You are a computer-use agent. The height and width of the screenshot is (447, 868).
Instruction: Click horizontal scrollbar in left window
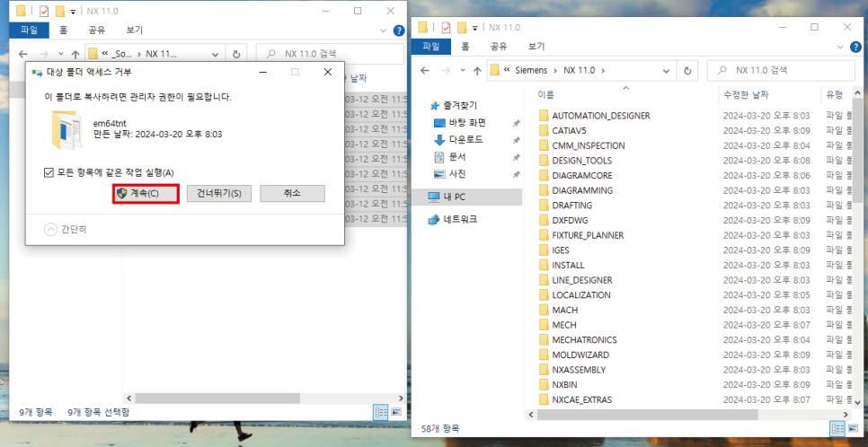click(217, 399)
